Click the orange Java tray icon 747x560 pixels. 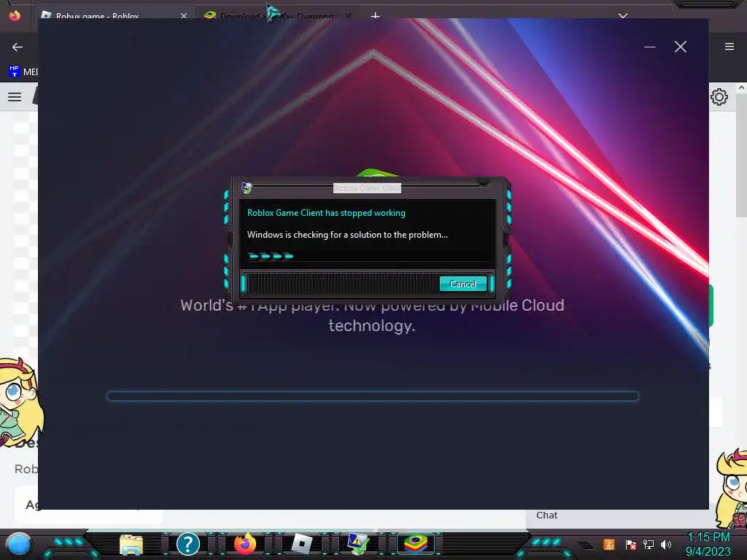pos(609,544)
